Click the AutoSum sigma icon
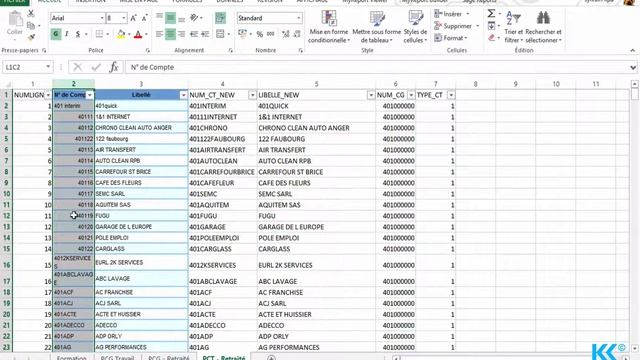This screenshot has width=640, height=360. [491, 14]
